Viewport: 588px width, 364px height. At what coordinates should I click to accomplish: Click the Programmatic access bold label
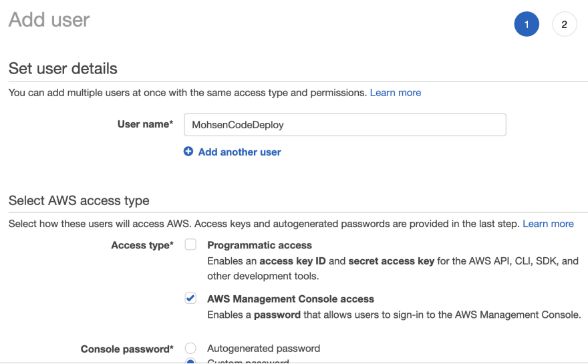[x=259, y=245]
